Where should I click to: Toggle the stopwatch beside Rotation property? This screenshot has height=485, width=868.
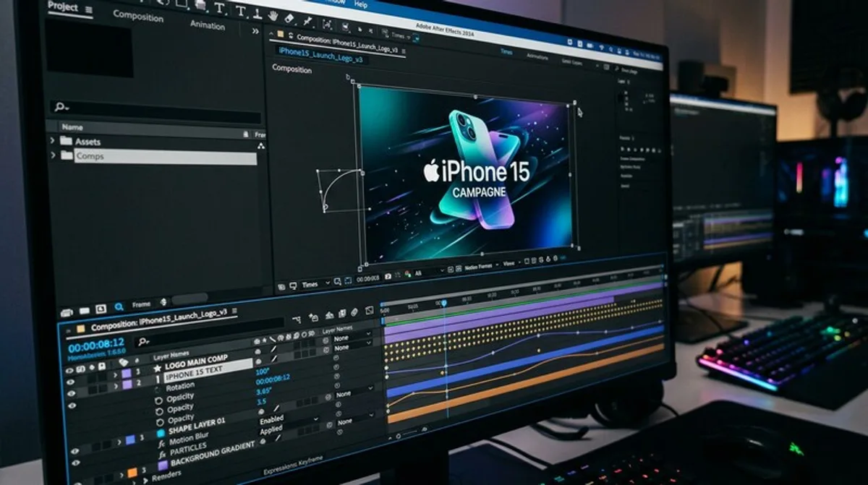tap(158, 390)
